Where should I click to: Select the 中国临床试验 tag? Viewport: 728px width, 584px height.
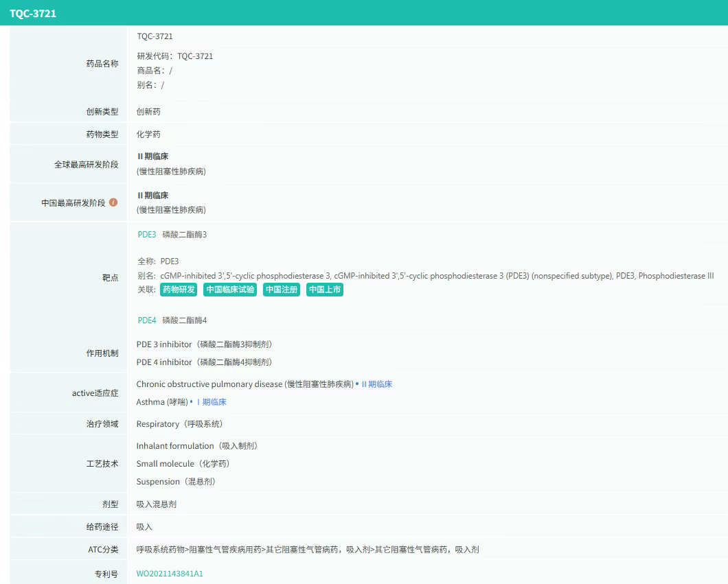pyautogui.click(x=230, y=290)
